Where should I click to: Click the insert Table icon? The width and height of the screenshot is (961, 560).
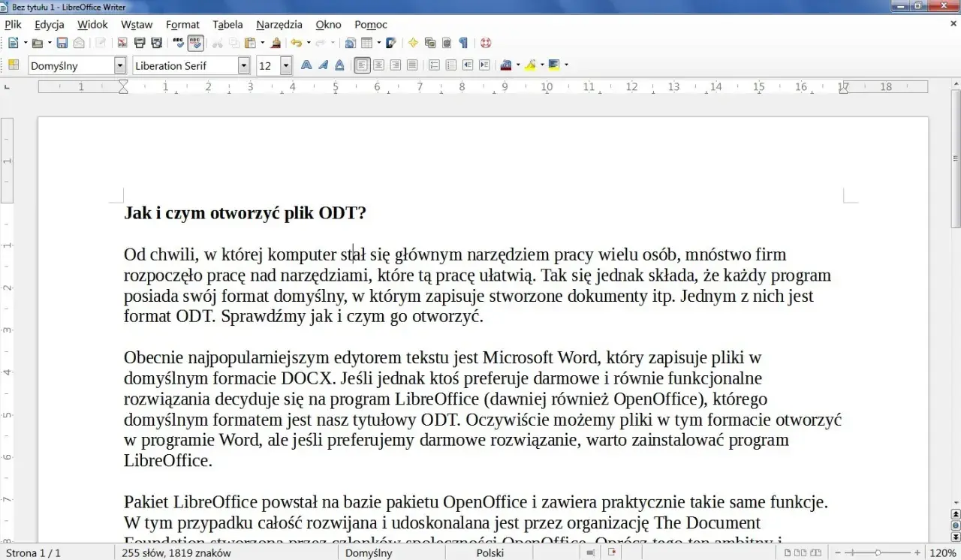[367, 44]
